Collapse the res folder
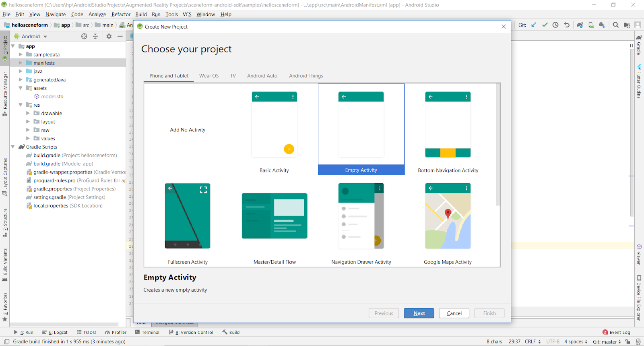 click(x=21, y=105)
